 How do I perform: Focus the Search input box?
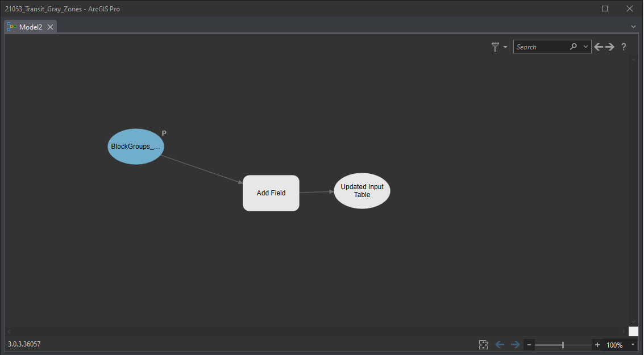coord(541,47)
